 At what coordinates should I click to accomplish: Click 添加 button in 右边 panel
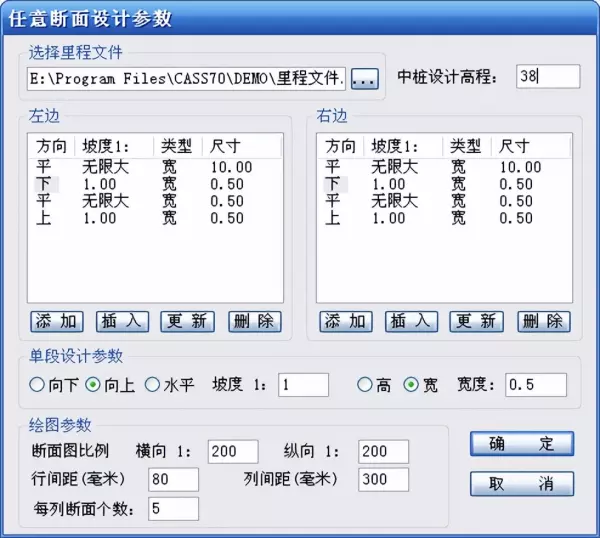(346, 321)
